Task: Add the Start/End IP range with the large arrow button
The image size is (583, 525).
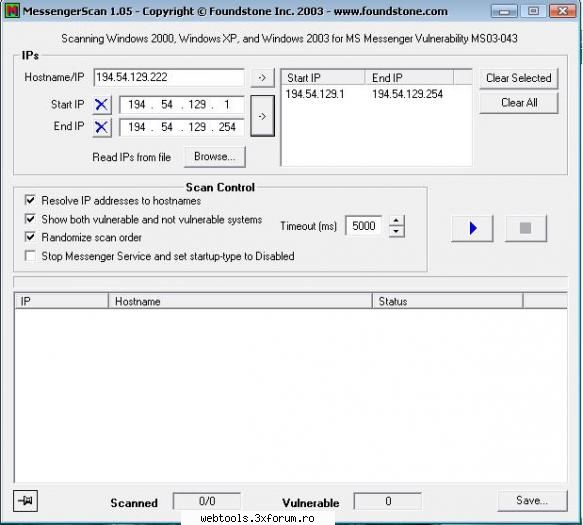Action: tap(262, 116)
